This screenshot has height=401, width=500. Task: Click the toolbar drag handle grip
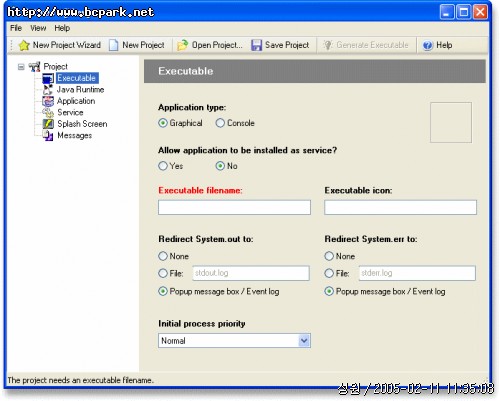click(12, 45)
